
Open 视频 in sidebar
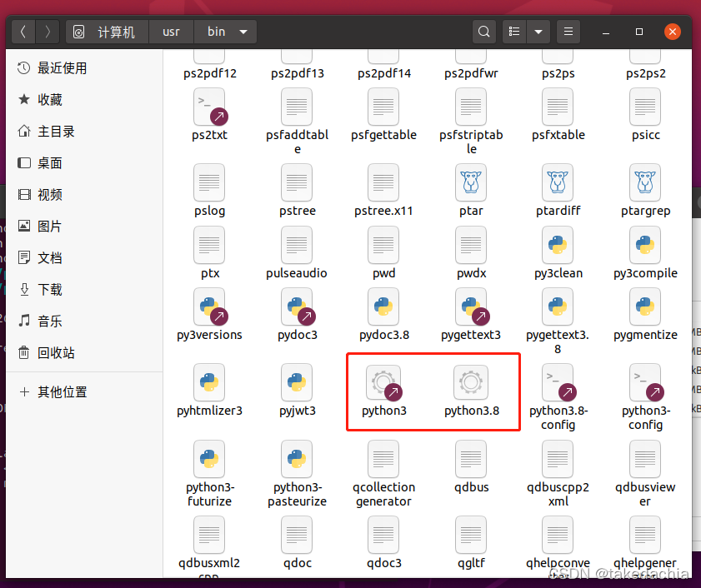click(x=84, y=195)
